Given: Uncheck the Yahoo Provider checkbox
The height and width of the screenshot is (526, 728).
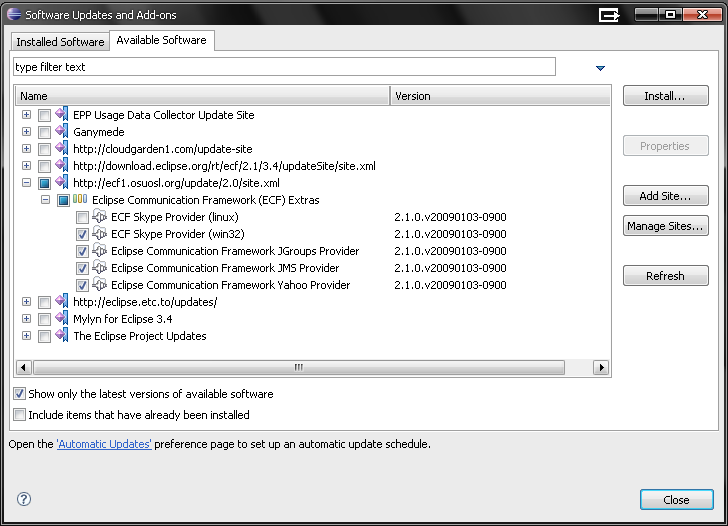Looking at the screenshot, I should pyautogui.click(x=82, y=286).
